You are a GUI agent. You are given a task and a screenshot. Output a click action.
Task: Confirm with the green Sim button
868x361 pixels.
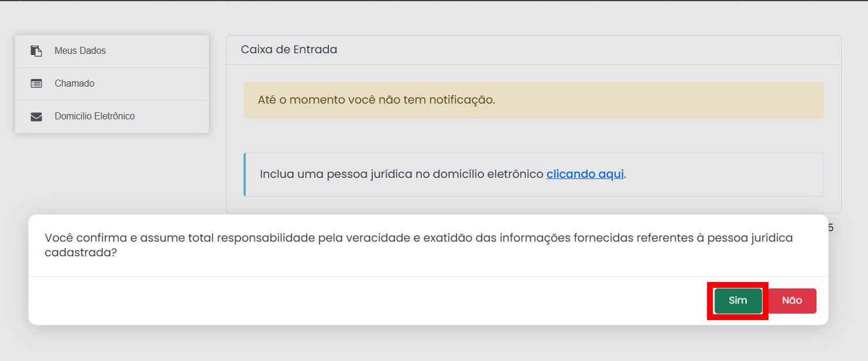click(x=737, y=301)
